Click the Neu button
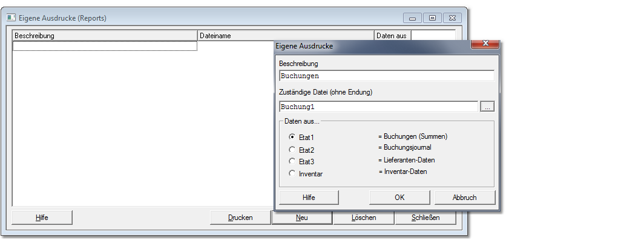 [x=302, y=218]
